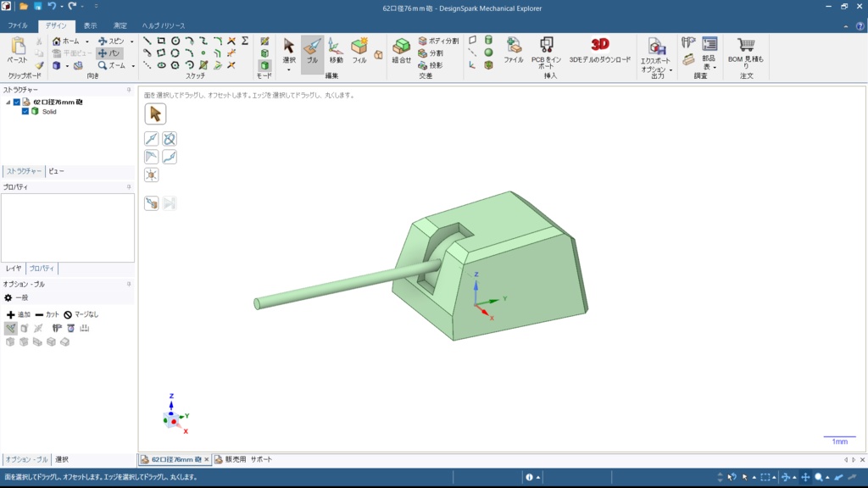Click the orientation axis cube in viewport

(x=171, y=420)
